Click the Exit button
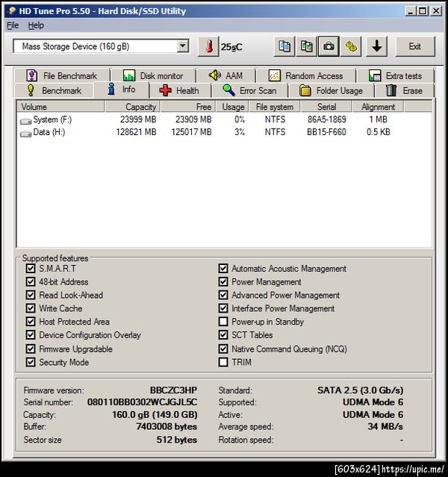448x477 pixels. (415, 46)
